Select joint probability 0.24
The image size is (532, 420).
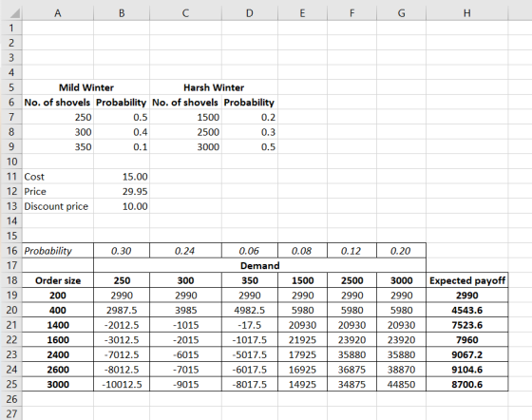click(185, 251)
